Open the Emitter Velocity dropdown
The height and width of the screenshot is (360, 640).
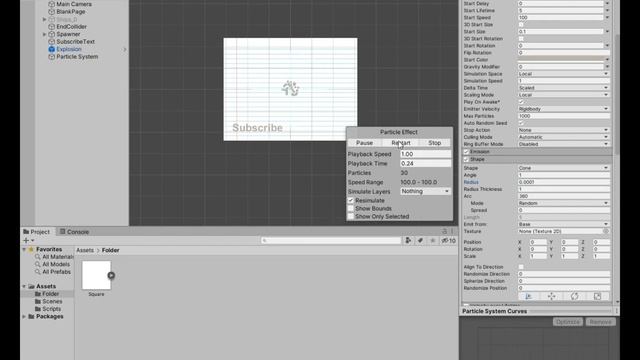tap(564, 109)
